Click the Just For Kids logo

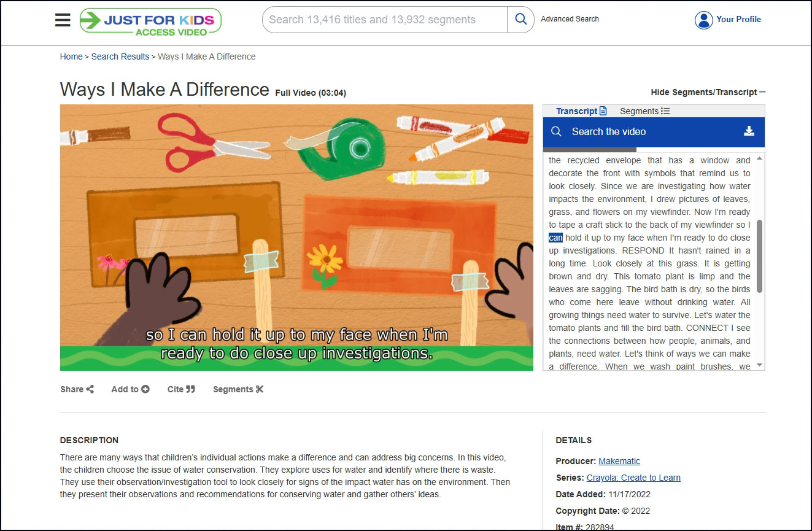[150, 21]
